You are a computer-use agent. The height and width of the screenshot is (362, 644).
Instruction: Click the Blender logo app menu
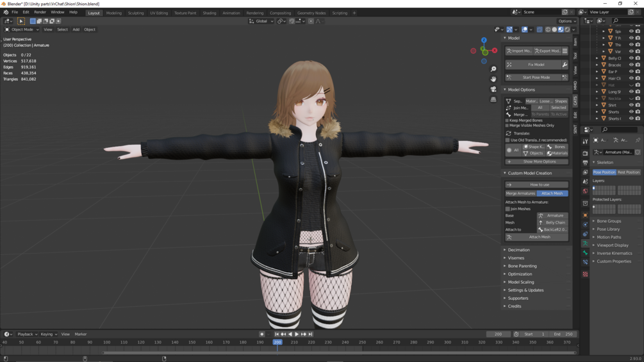(6, 12)
